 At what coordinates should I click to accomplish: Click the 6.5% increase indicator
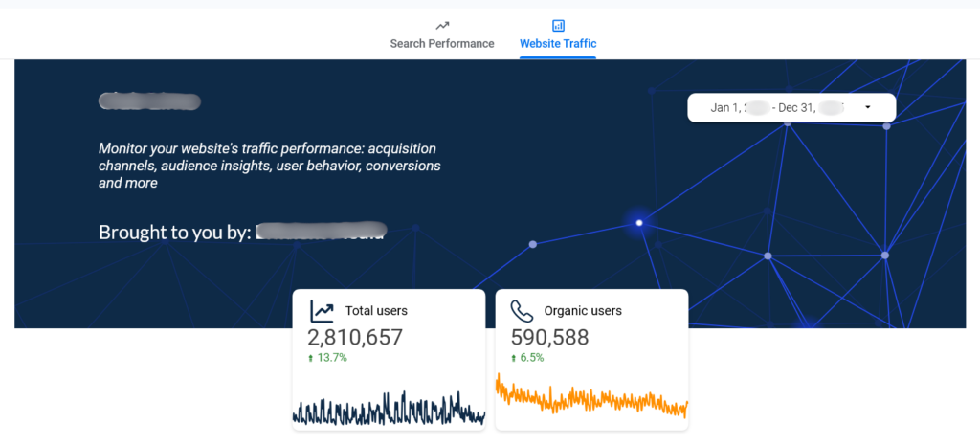[527, 358]
